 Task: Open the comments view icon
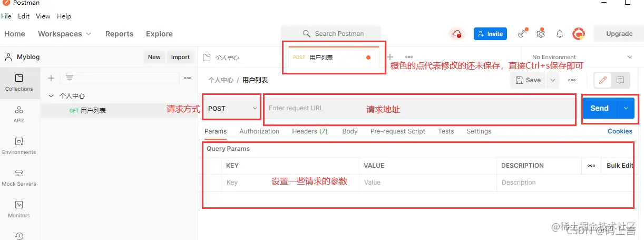point(620,80)
